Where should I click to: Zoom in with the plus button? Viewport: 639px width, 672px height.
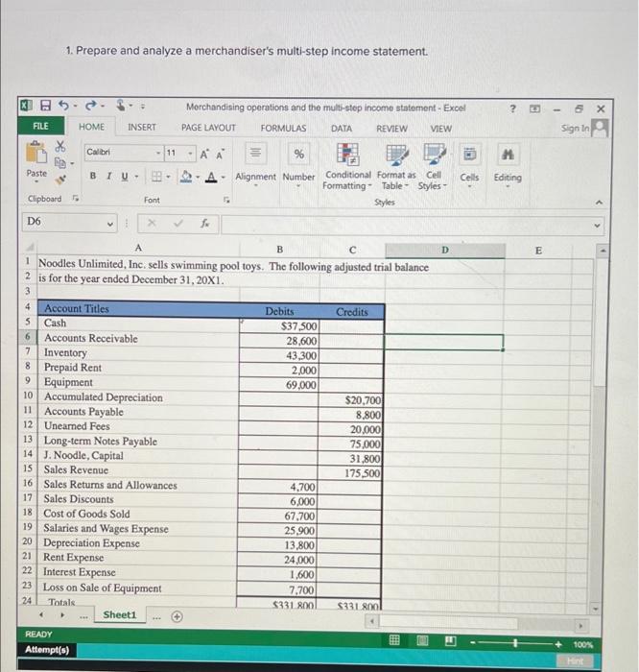558,644
